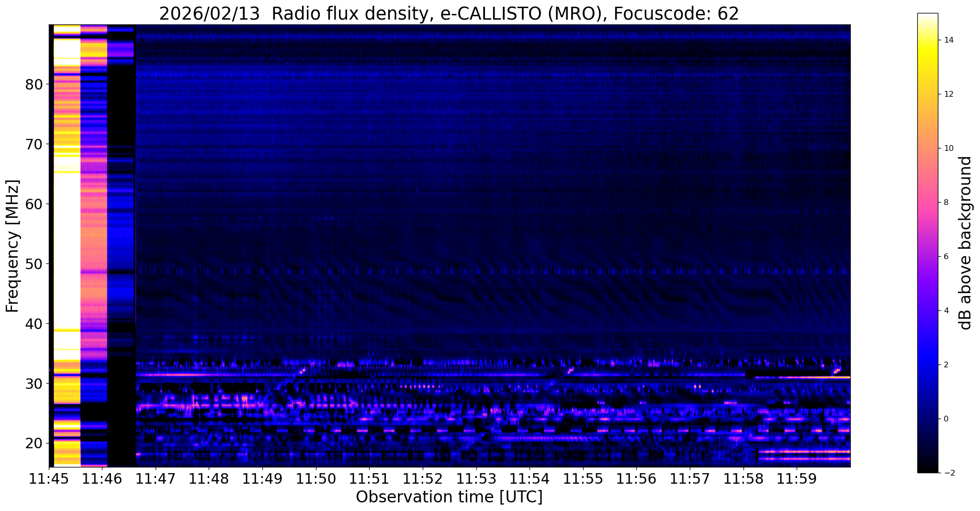Click the "dB above background" colorbar label
Viewport: 980px width, 511px height.
pos(966,243)
